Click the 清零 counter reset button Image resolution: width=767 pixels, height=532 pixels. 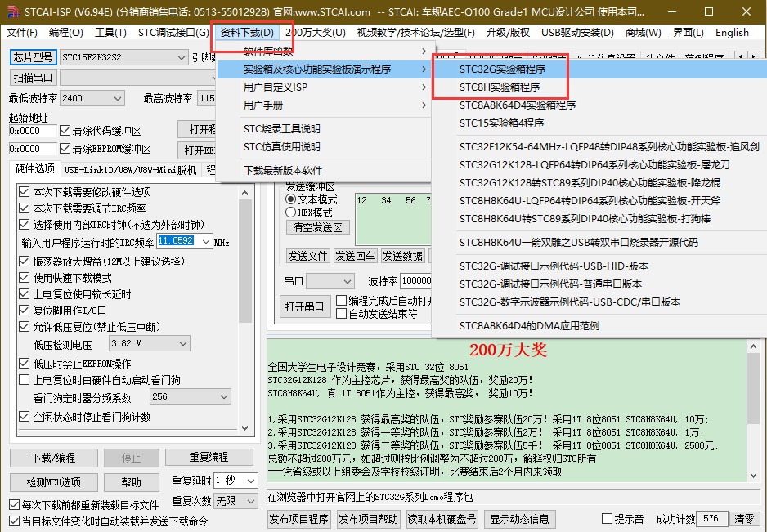tap(744, 519)
